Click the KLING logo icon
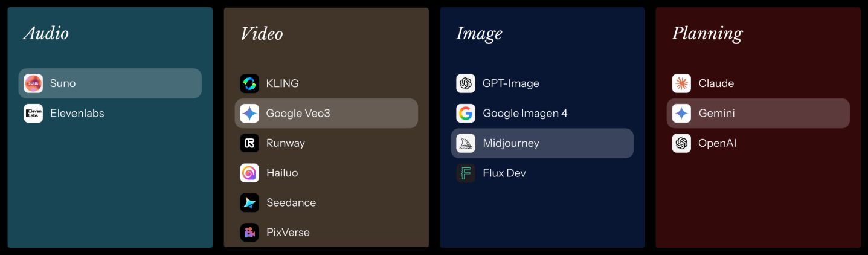The height and width of the screenshot is (255, 868). point(249,83)
